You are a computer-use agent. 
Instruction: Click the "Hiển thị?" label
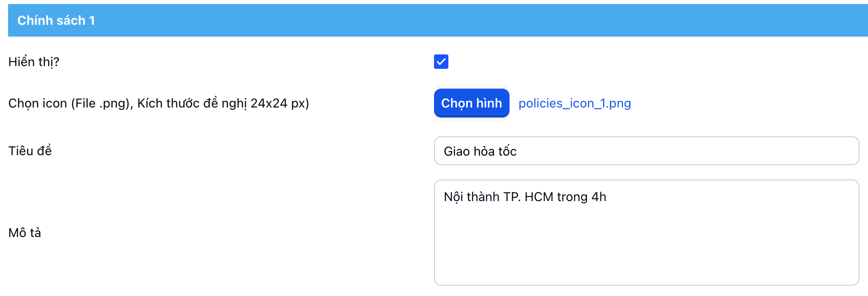pos(34,62)
